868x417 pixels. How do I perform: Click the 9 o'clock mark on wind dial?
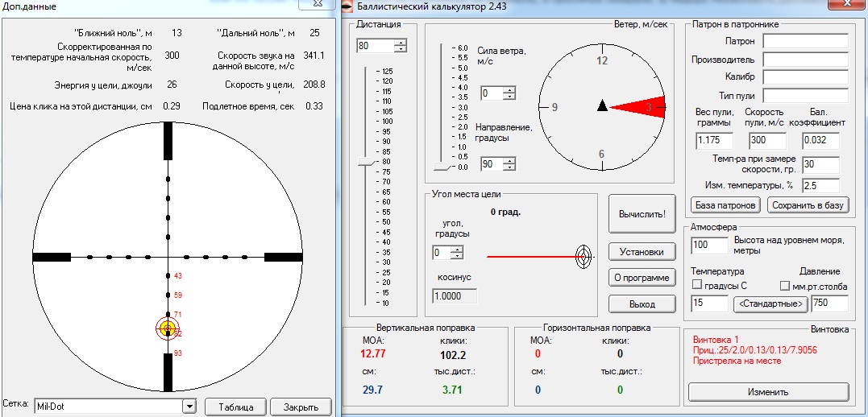tap(555, 107)
